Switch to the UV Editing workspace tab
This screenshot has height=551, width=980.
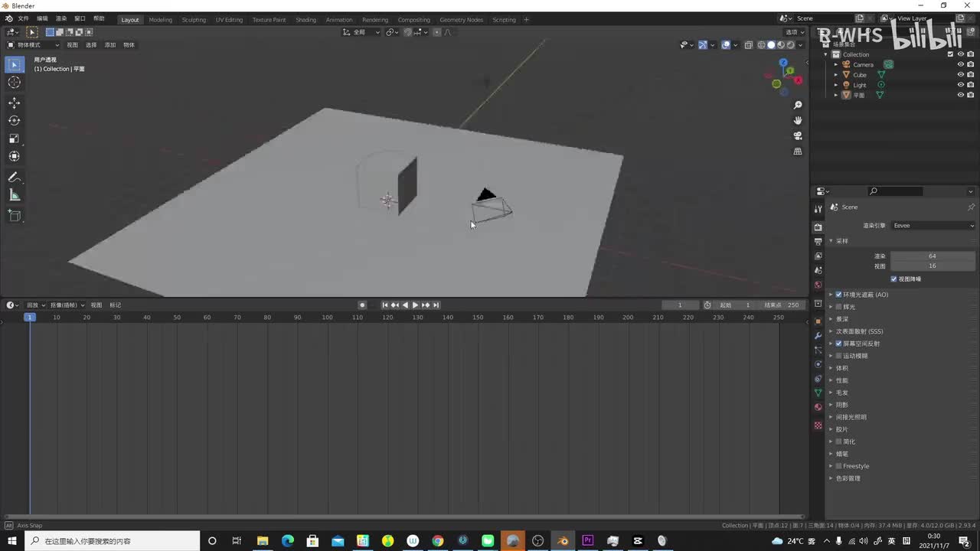click(x=229, y=20)
